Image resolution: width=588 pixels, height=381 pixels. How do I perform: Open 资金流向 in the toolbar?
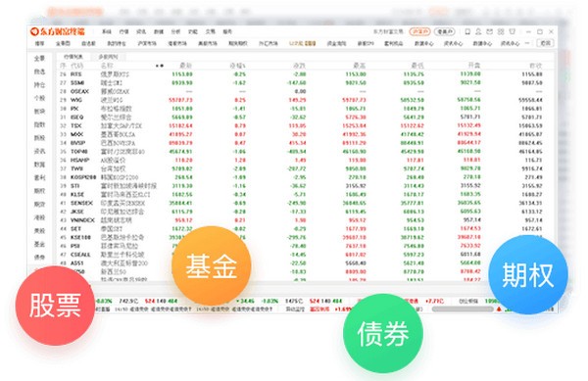click(x=336, y=43)
